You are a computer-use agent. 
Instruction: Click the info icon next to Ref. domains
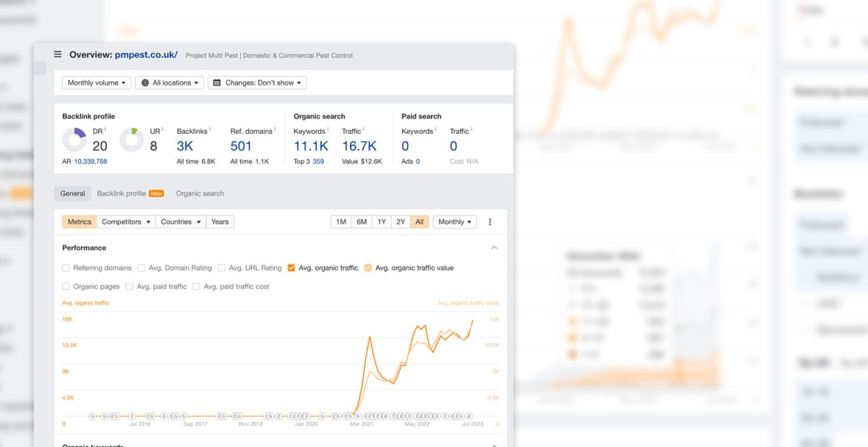(275, 129)
